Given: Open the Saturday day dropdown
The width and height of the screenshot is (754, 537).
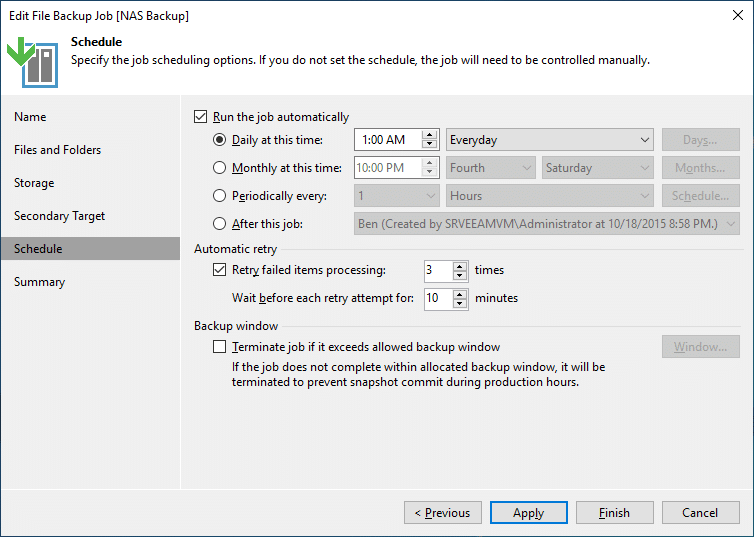Looking at the screenshot, I should pos(597,168).
